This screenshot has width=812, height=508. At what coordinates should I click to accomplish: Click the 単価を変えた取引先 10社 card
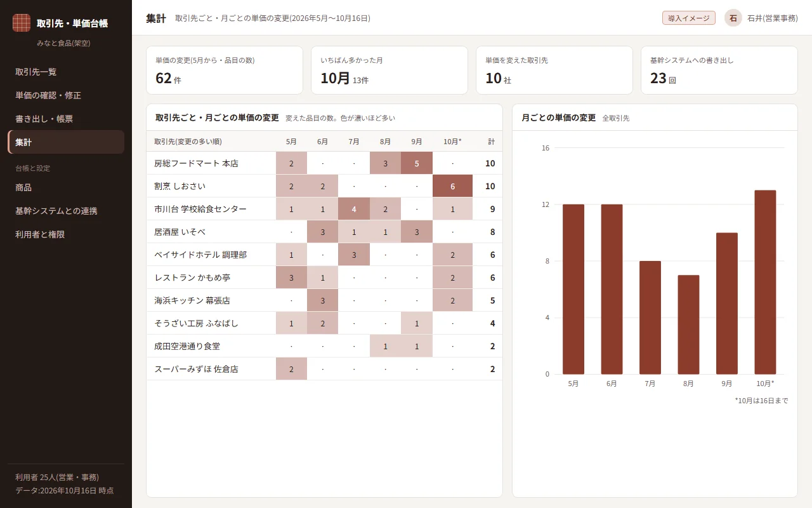point(554,70)
